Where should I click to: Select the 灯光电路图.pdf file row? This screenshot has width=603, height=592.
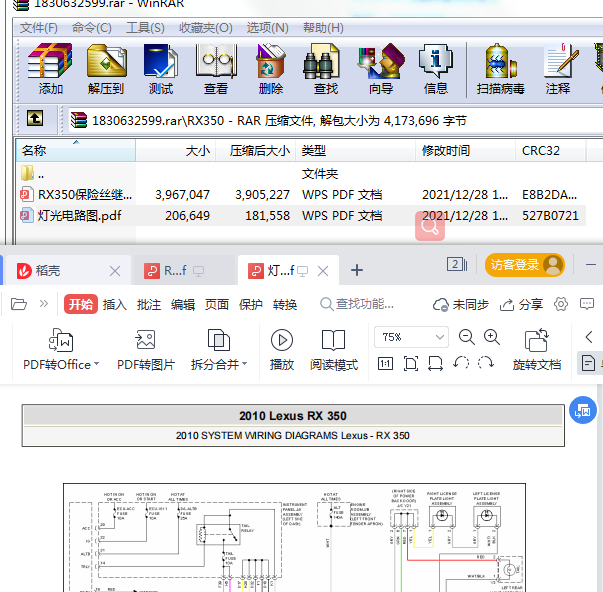(x=301, y=215)
